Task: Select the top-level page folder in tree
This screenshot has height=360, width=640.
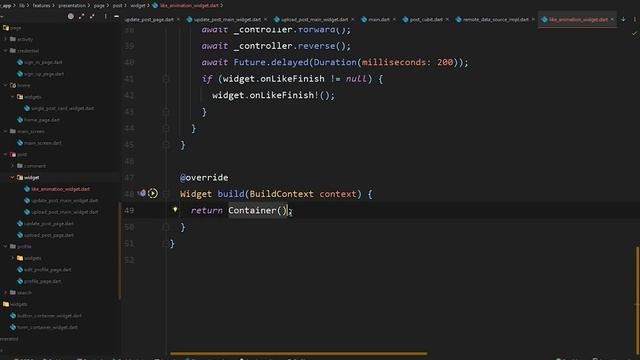Action: pos(12,28)
